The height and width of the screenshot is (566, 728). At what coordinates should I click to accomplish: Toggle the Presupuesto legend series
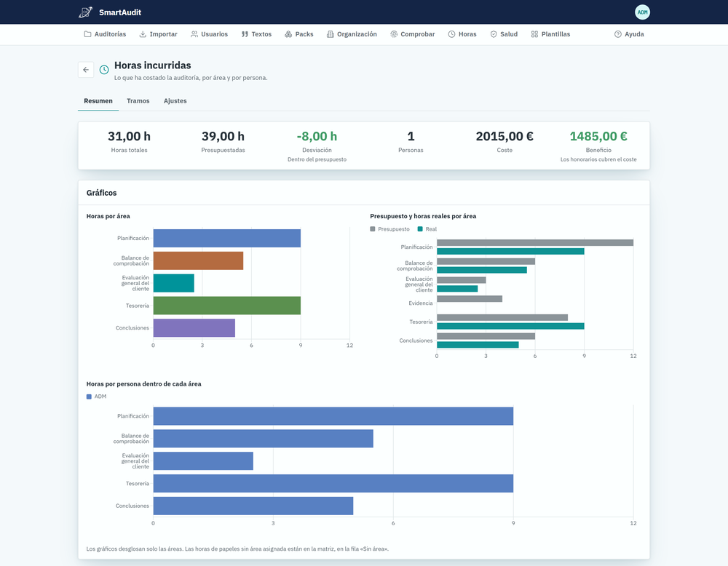click(x=389, y=228)
